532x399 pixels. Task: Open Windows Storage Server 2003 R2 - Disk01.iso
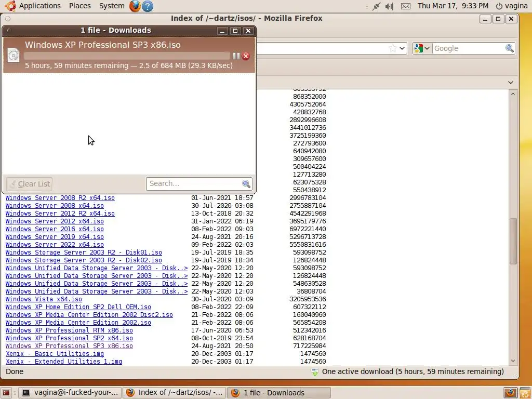point(84,252)
